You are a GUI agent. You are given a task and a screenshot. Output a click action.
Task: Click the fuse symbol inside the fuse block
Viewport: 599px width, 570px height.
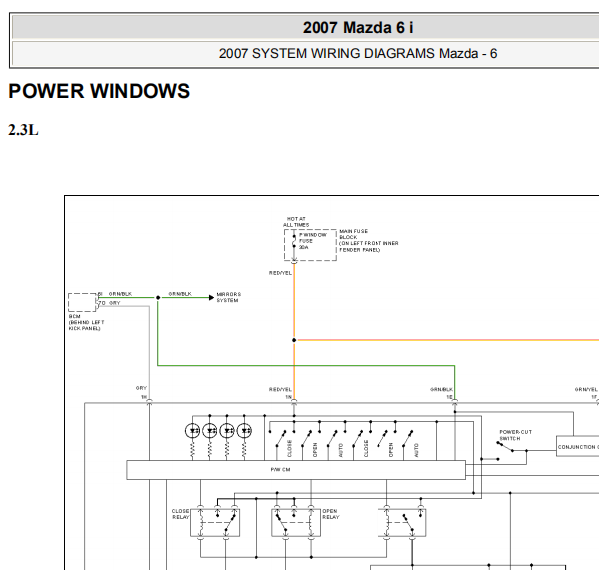point(294,241)
